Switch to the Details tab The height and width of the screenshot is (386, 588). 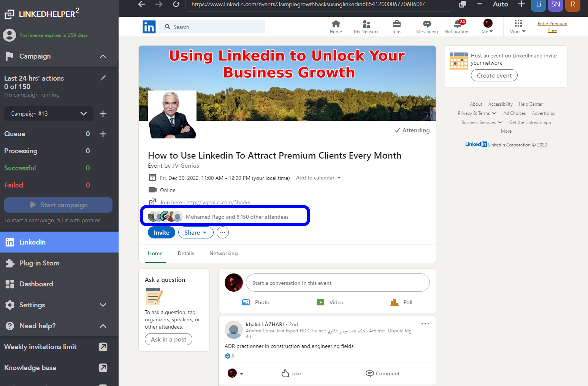[186, 253]
